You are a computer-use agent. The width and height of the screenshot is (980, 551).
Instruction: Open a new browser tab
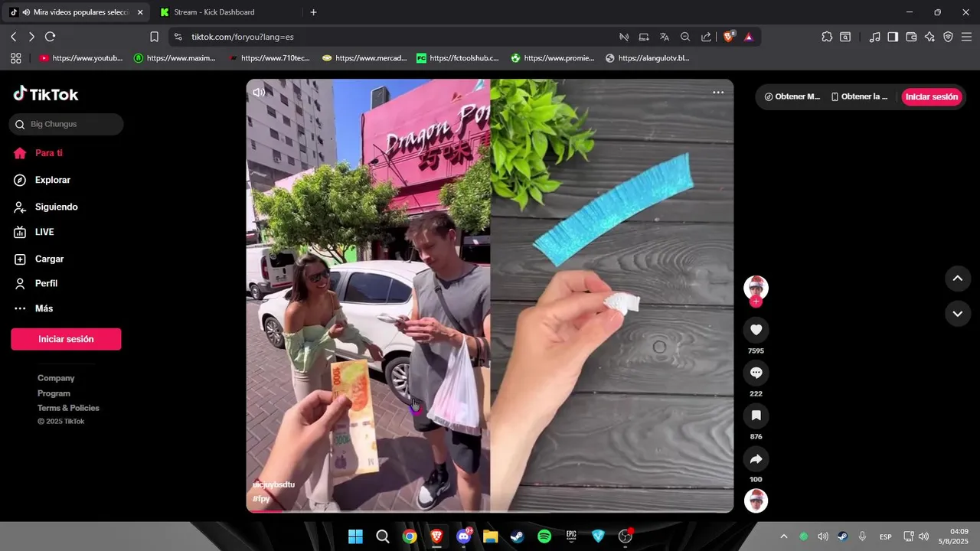tap(313, 12)
